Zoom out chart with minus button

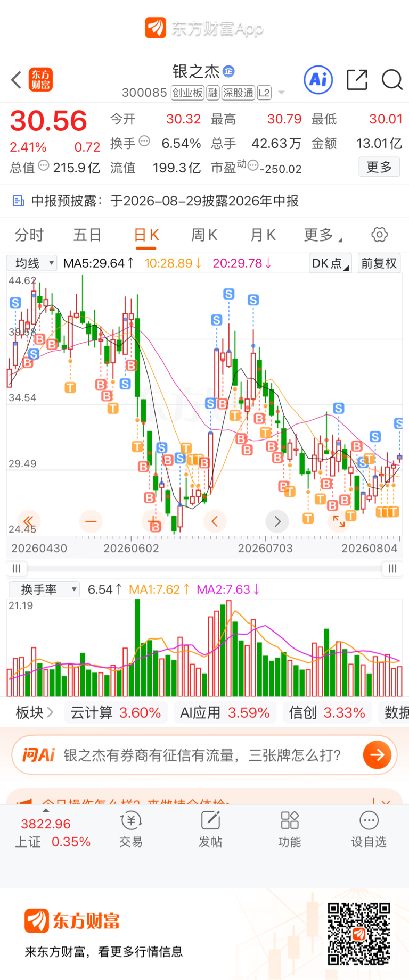[x=91, y=521]
